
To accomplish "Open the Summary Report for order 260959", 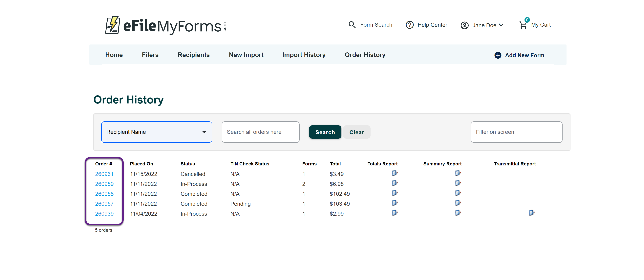I will coord(457,183).
